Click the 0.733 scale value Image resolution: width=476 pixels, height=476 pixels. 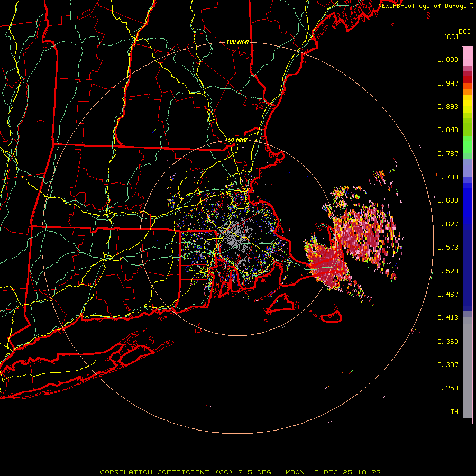coord(448,177)
